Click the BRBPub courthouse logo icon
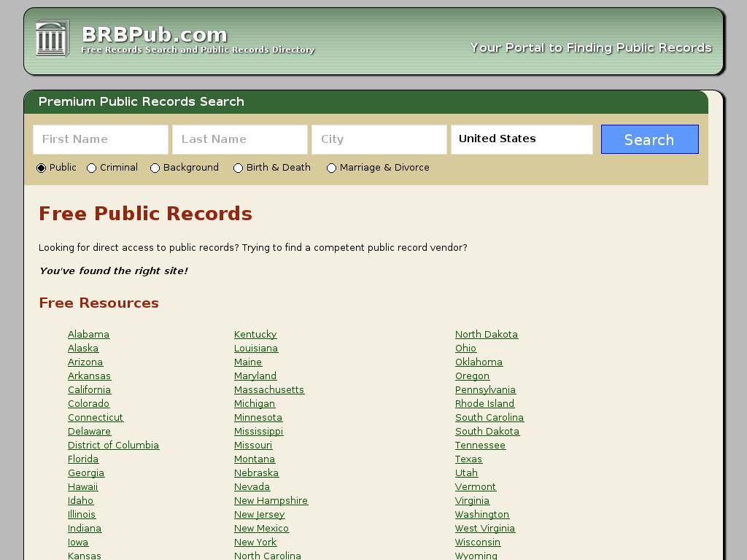The image size is (747, 560). 52,38
